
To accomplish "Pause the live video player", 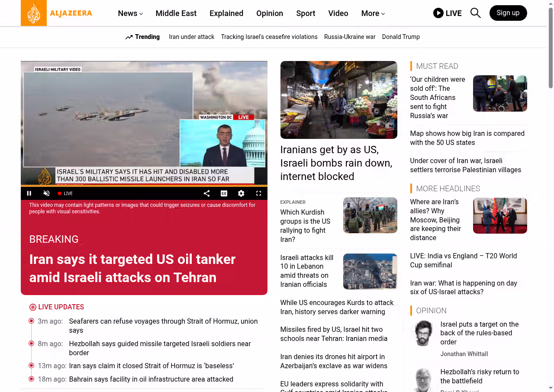I will 29,193.
